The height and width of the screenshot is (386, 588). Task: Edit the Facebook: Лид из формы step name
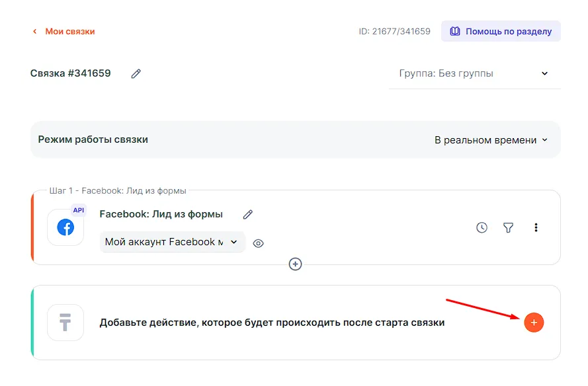click(x=248, y=214)
